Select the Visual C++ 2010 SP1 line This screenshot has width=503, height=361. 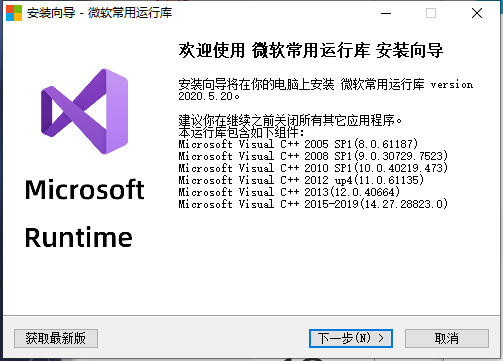[x=313, y=168]
